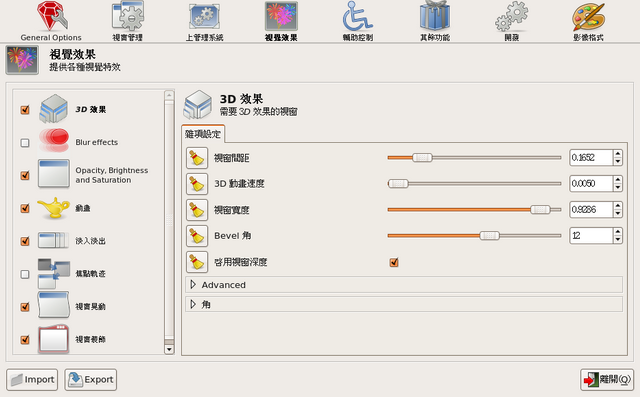
Task: Increase the 0.1652 value with up arrow
Action: (618, 154)
